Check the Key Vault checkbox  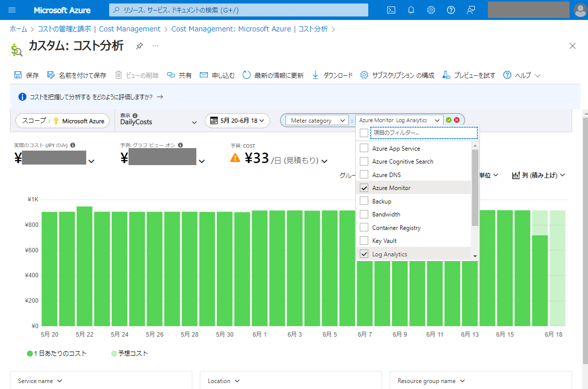364,240
